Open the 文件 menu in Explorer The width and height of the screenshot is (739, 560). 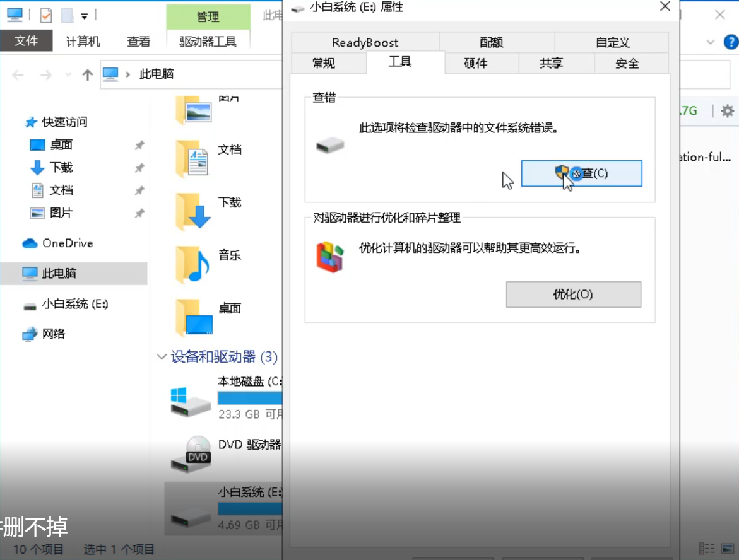tap(26, 41)
